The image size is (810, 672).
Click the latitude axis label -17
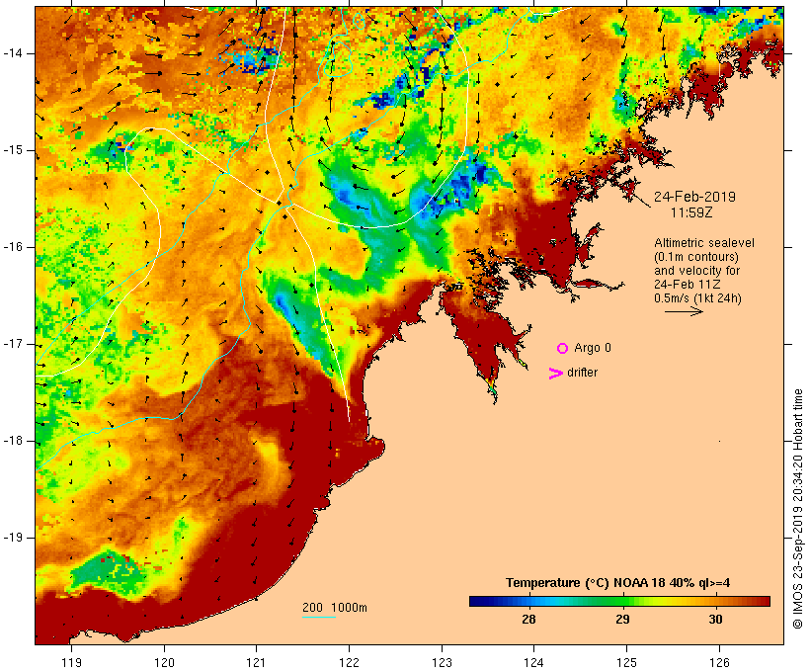click(12, 344)
